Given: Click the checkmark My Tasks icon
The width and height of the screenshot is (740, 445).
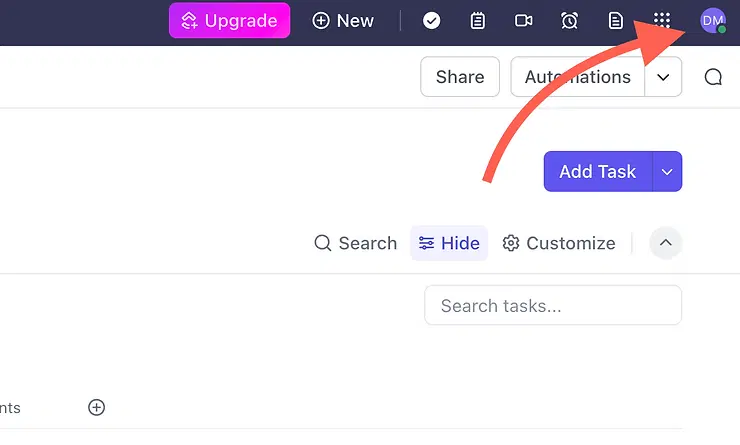Looking at the screenshot, I should [x=432, y=20].
